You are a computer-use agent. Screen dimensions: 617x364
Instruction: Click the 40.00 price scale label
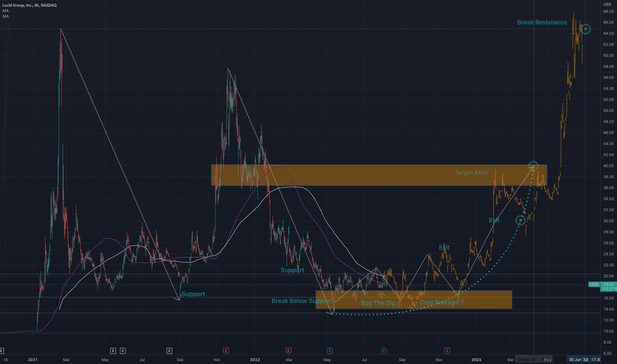608,165
